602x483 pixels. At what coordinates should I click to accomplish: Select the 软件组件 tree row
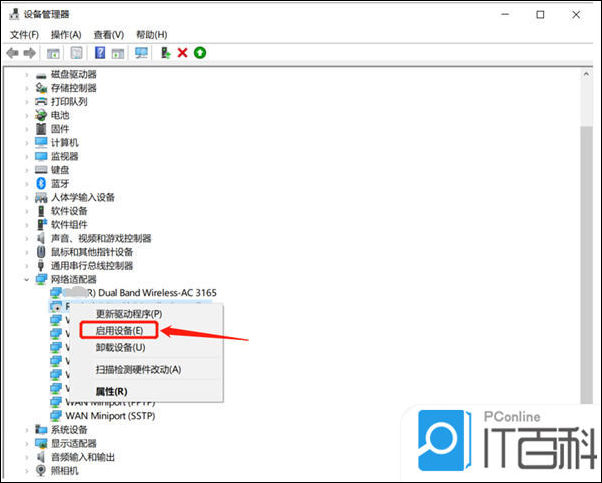pos(69,225)
